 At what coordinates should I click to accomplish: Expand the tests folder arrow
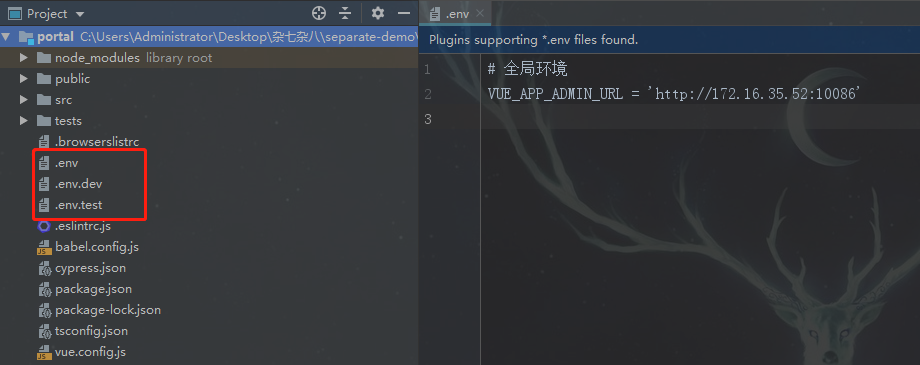click(24, 121)
